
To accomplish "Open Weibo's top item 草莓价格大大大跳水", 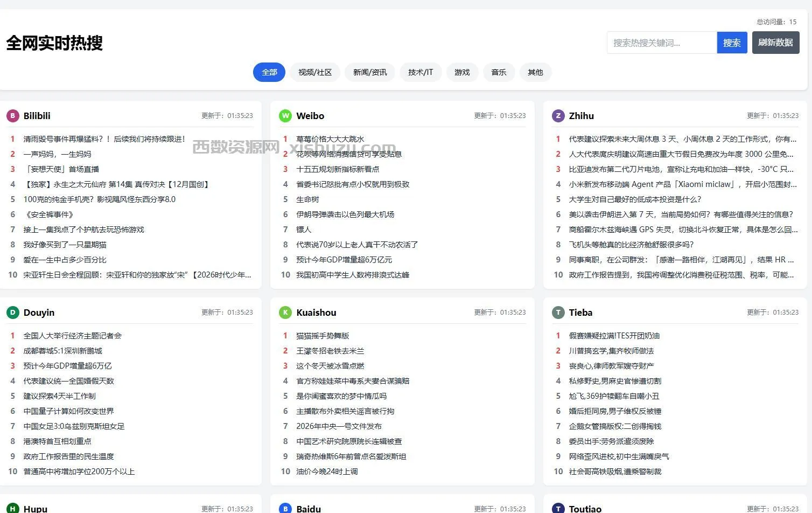I will (331, 138).
